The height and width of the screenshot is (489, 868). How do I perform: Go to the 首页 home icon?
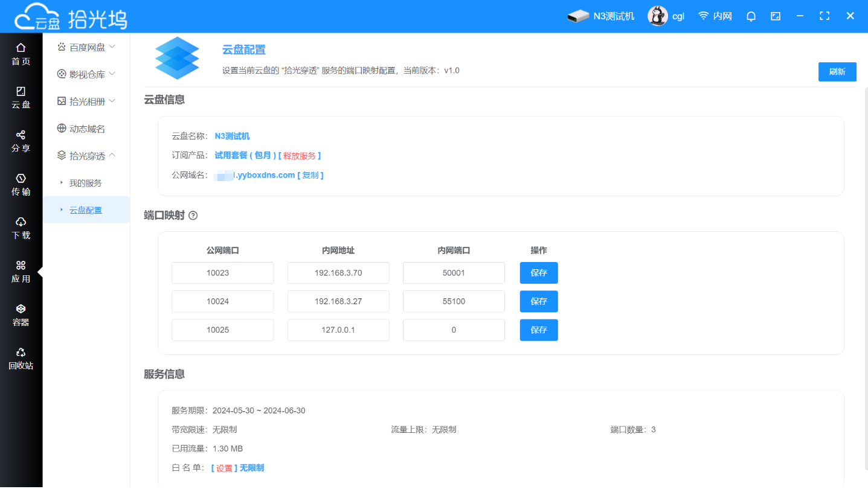[21, 48]
